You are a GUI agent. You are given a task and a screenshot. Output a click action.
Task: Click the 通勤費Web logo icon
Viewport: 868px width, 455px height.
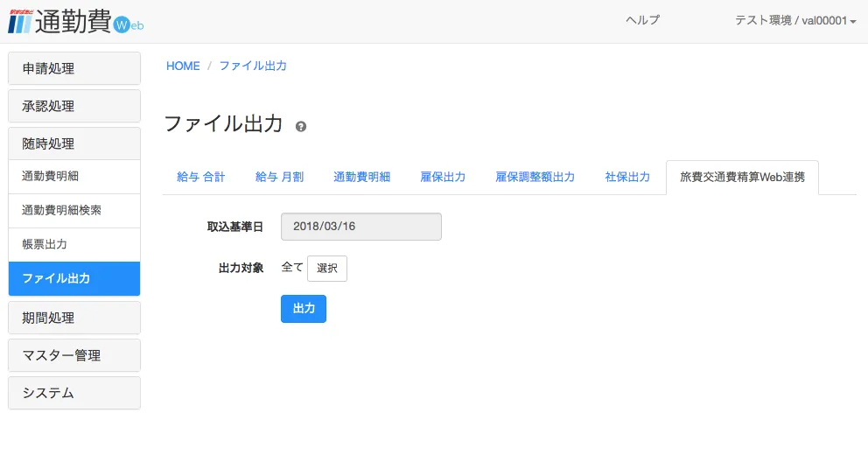(74, 21)
